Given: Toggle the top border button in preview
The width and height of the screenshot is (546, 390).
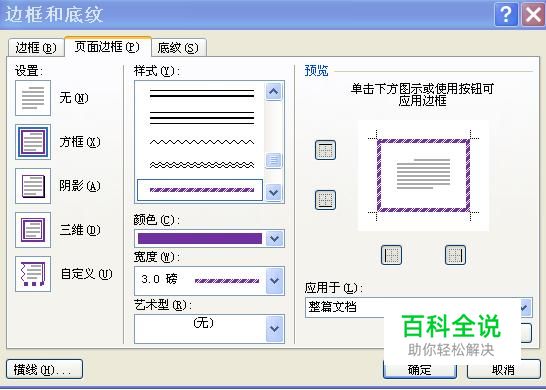Looking at the screenshot, I should coord(325,150).
